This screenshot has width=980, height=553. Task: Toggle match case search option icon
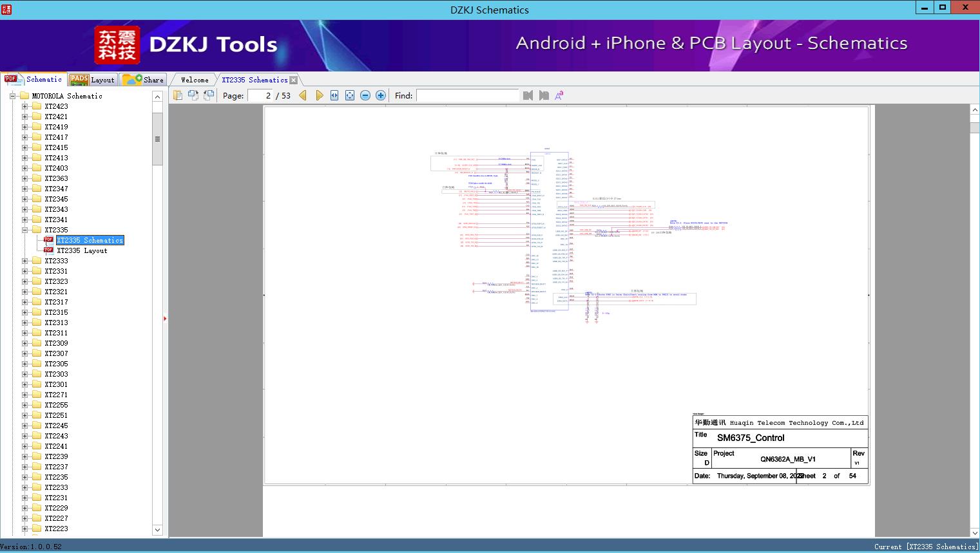[x=559, y=95]
